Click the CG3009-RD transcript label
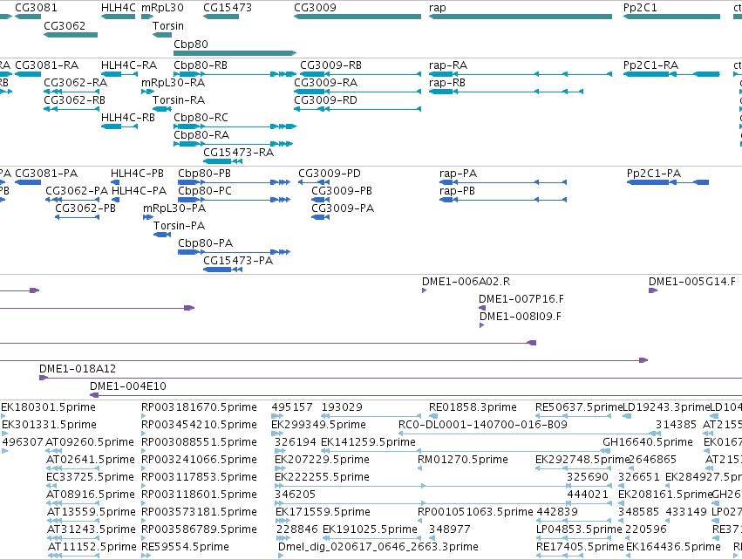742x560 pixels. tap(325, 100)
